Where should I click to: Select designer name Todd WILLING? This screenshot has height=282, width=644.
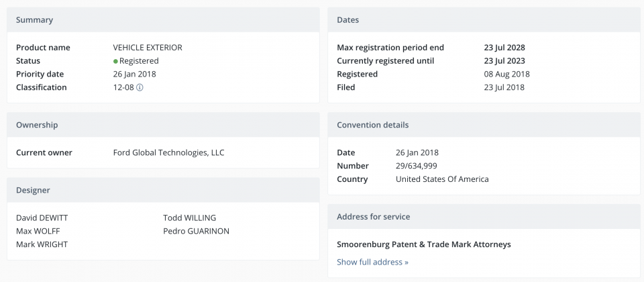(x=189, y=218)
